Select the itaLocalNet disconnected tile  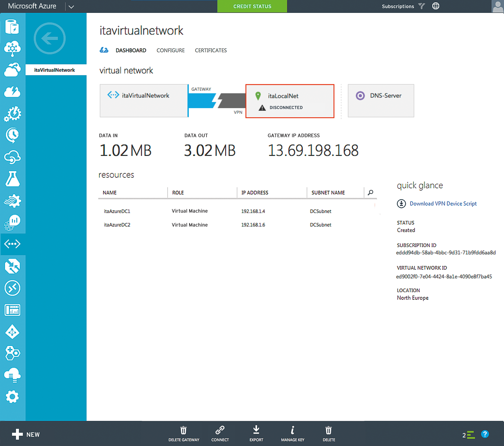(x=290, y=101)
